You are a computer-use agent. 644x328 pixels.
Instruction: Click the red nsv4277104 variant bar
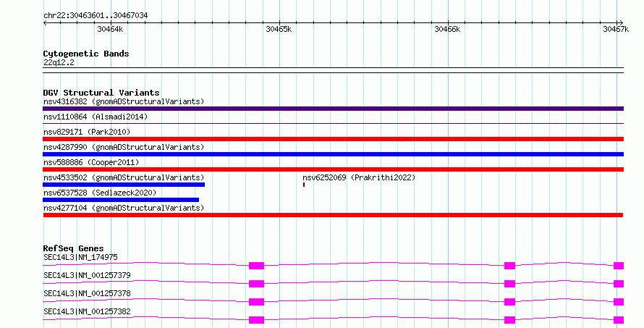(x=333, y=215)
